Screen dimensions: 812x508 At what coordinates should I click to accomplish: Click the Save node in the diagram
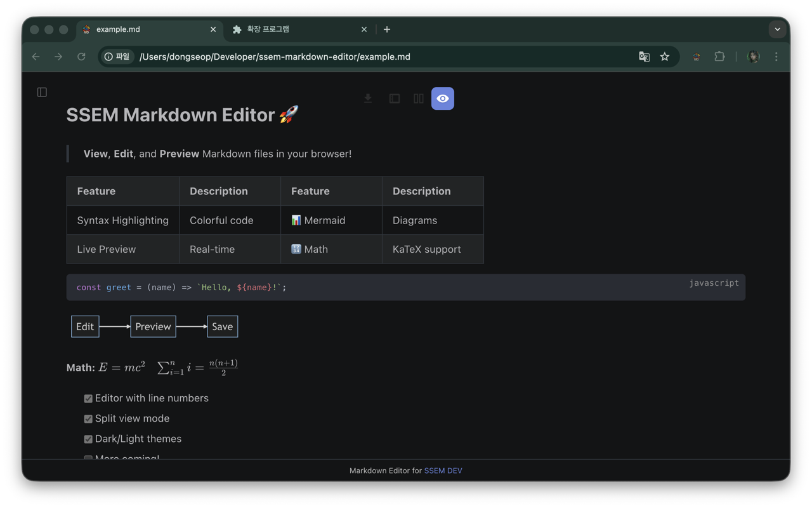222,326
